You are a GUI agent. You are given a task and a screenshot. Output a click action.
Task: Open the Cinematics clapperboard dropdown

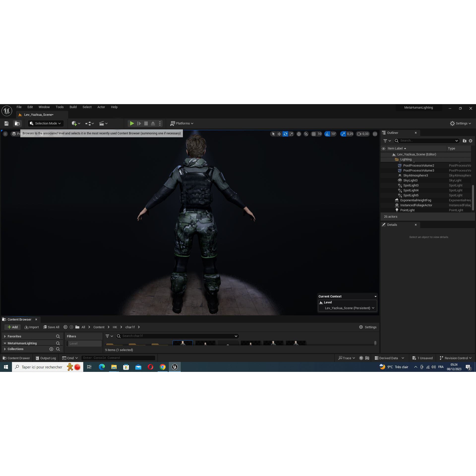pos(103,123)
